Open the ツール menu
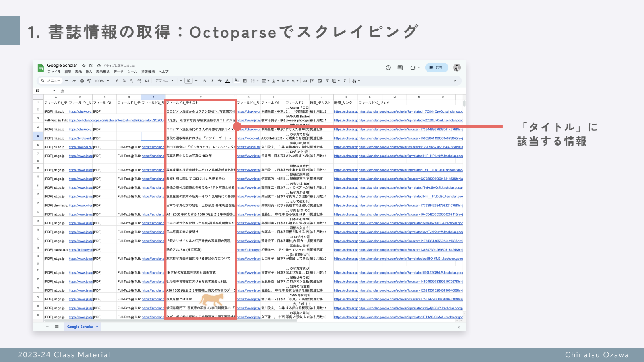 click(132, 72)
